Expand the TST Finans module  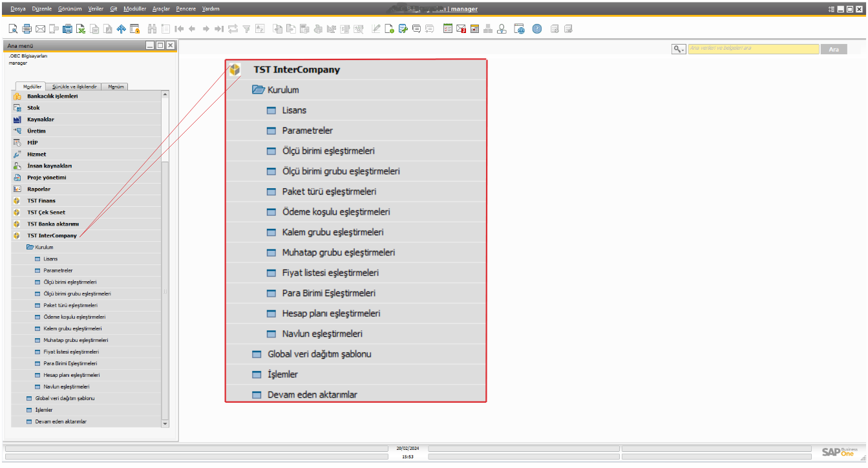point(41,201)
